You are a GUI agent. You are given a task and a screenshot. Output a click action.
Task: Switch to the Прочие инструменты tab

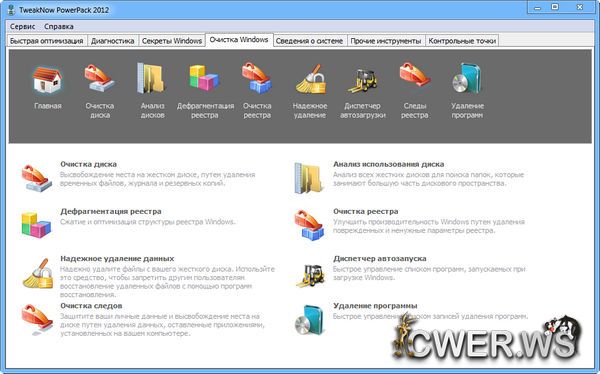386,41
